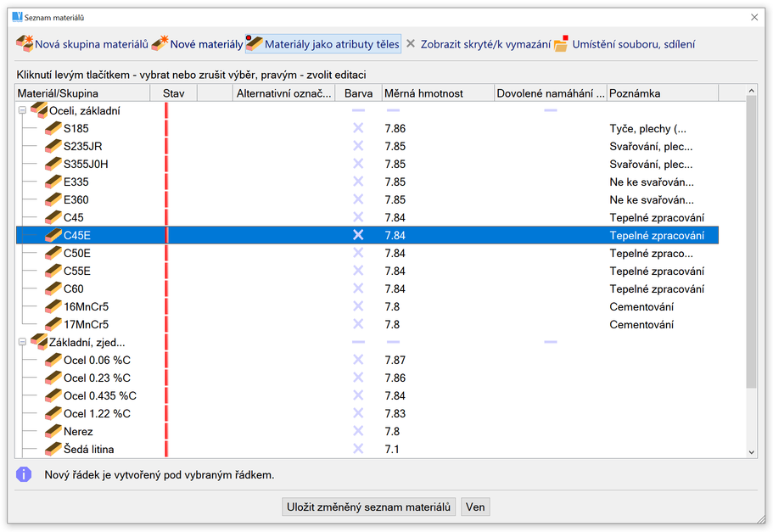Click the material icon beside S185
Image resolution: width=773 pixels, height=532 pixels.
click(53, 129)
